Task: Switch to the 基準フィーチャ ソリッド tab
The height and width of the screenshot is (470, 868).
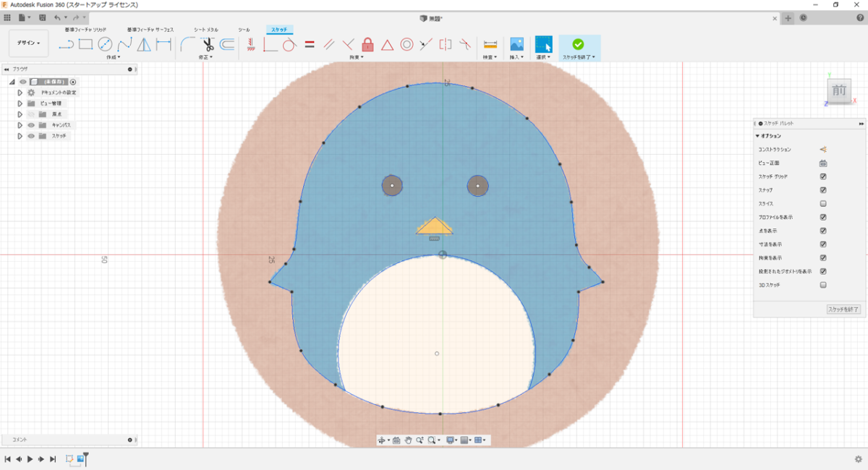Action: (85, 30)
